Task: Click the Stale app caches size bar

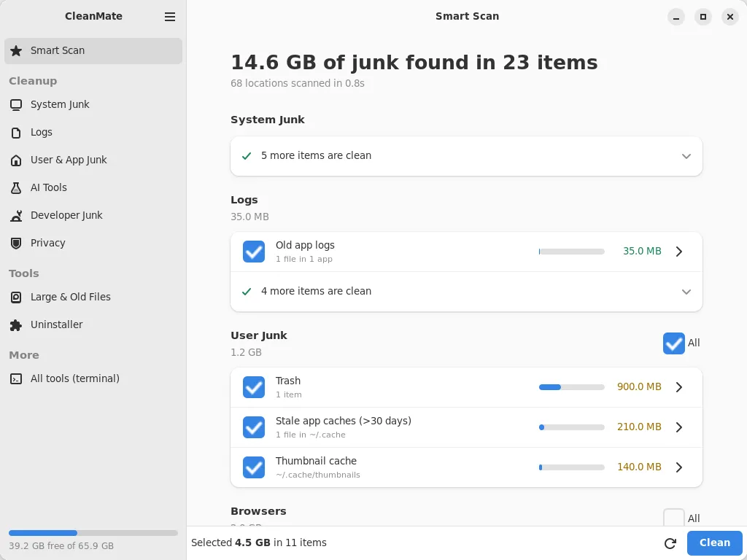Action: click(x=572, y=427)
